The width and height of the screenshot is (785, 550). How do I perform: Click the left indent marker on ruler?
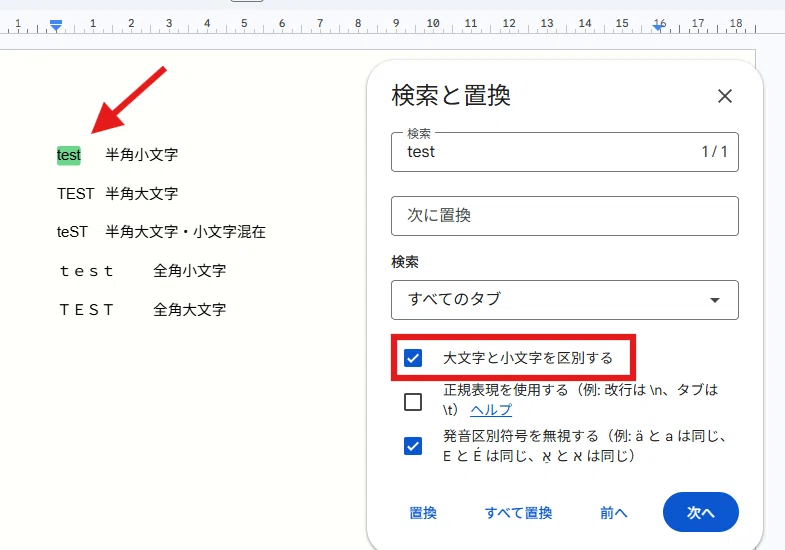tap(56, 26)
